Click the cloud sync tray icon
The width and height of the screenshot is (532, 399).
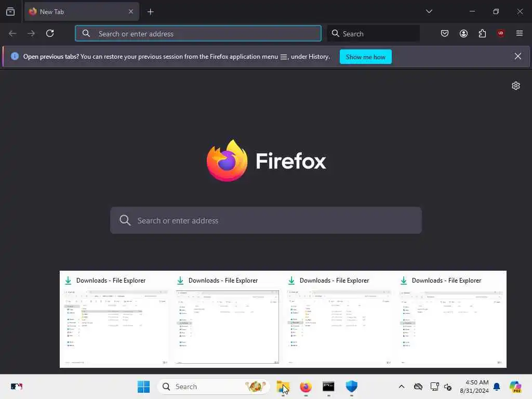(x=418, y=387)
